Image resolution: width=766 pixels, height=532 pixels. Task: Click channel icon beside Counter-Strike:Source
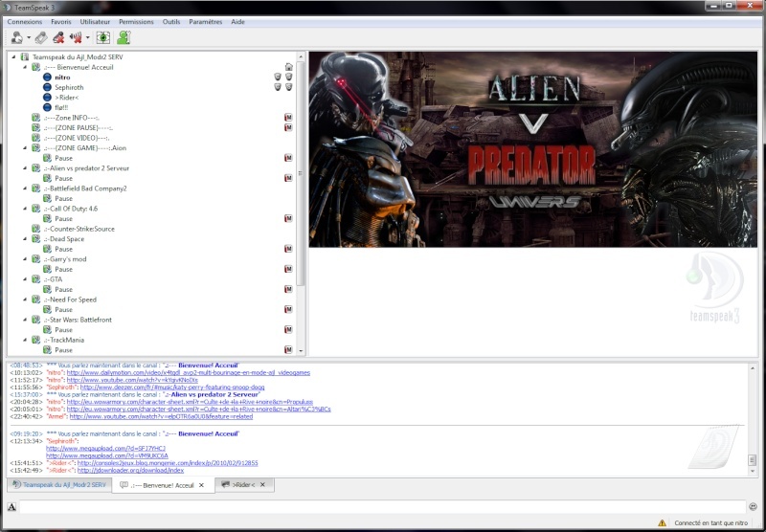coord(35,229)
